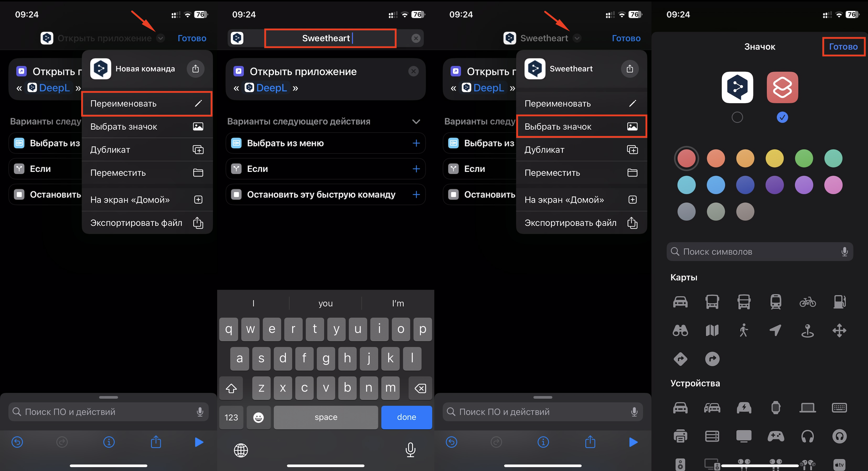The width and height of the screenshot is (868, 471).
Task: Click the Sweetheart name input field
Action: click(326, 38)
